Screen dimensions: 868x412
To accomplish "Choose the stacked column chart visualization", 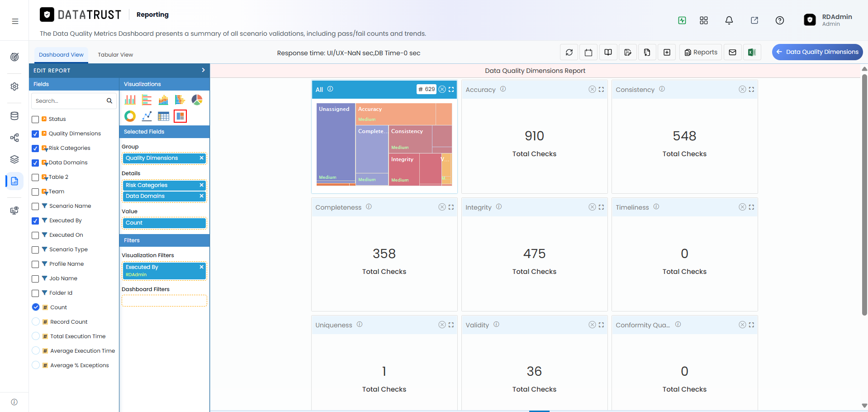I will (x=163, y=100).
